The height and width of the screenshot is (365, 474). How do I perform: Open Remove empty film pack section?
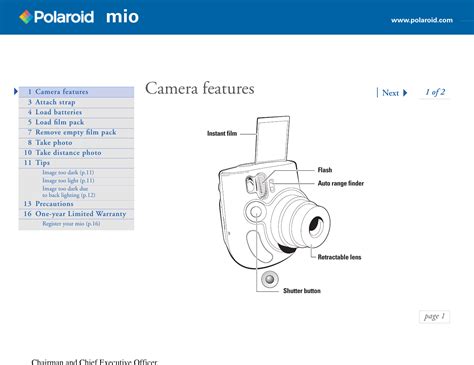coord(76,132)
